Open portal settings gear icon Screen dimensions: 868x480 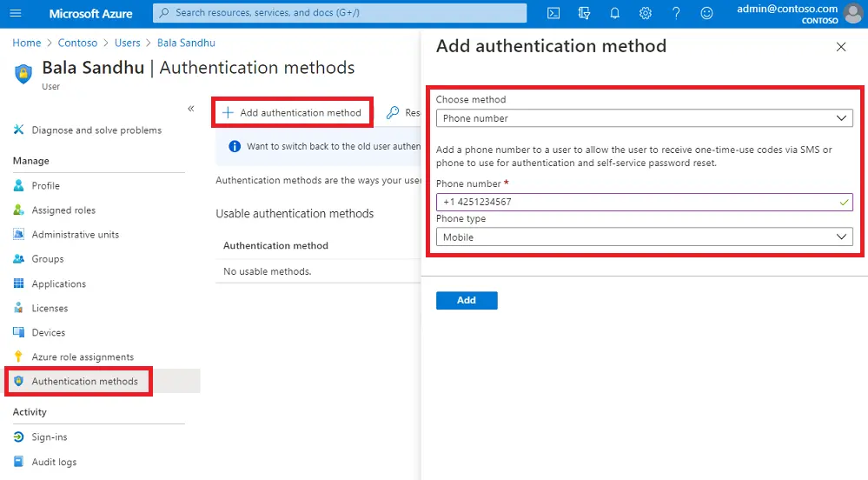point(646,13)
